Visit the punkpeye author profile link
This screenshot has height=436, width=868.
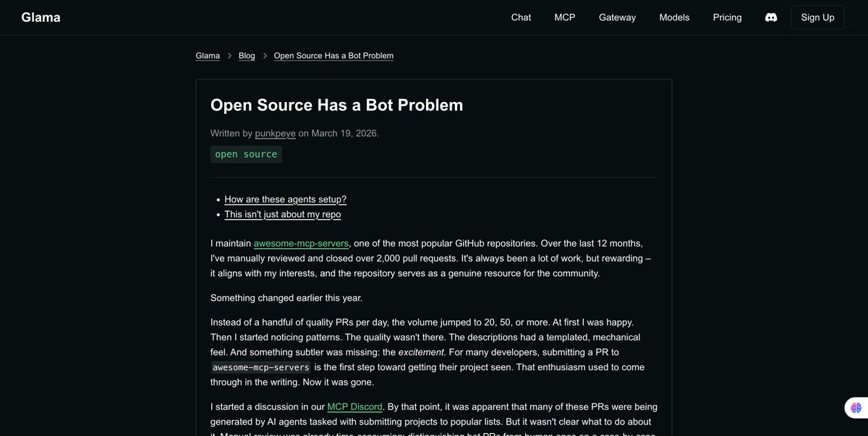click(277, 132)
